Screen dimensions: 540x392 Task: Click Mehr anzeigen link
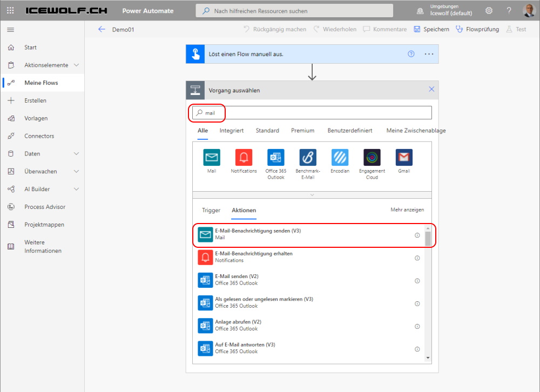407,209
